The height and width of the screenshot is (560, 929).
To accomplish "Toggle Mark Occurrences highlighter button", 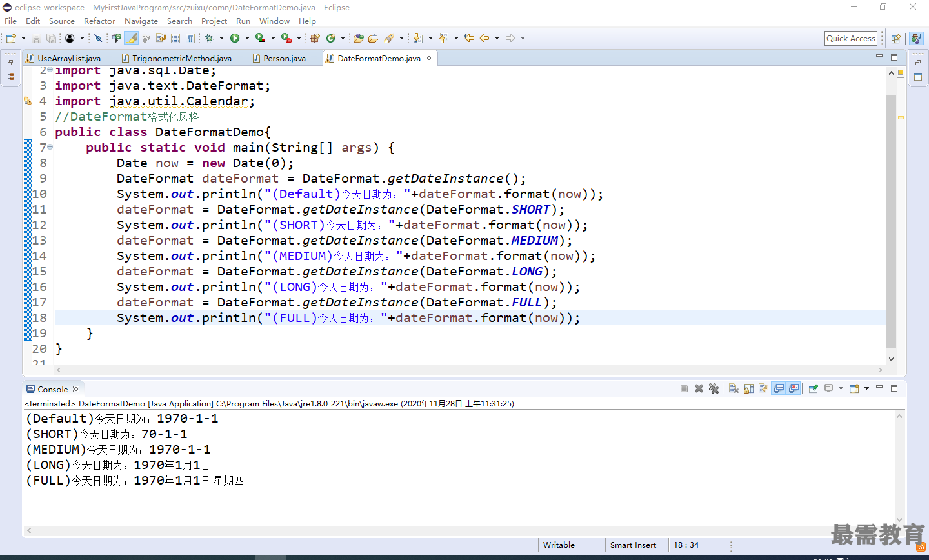I will coord(132,38).
